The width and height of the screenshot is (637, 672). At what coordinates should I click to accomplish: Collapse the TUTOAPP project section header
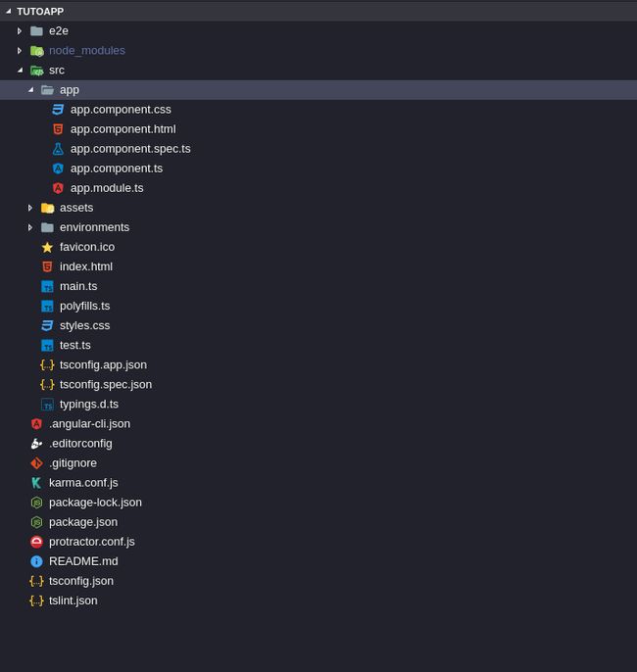click(x=9, y=11)
